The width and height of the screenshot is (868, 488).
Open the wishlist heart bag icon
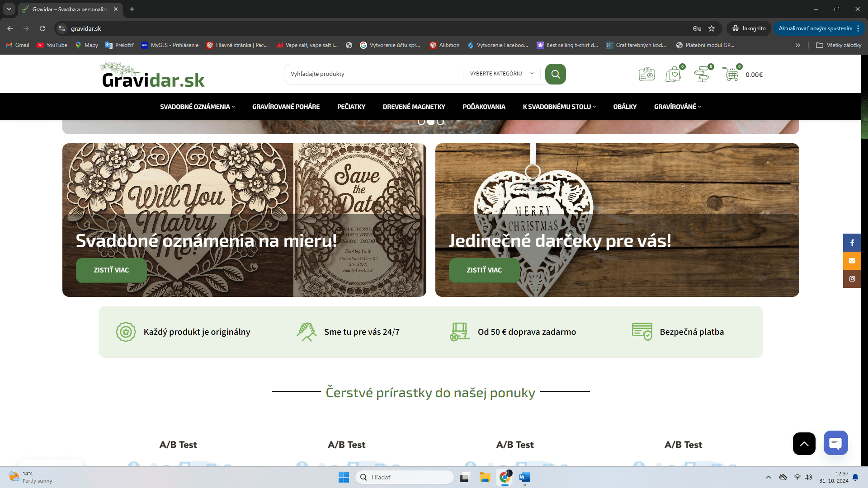[x=673, y=74]
